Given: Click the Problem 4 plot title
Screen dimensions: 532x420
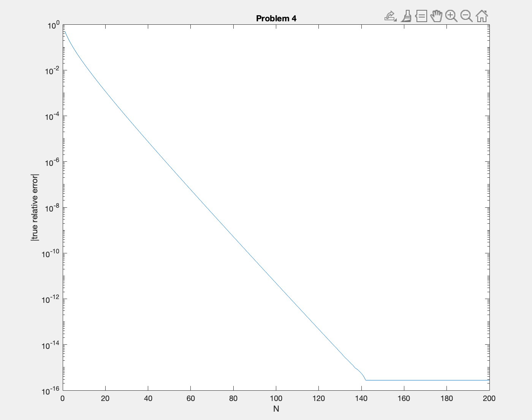Looking at the screenshot, I should 277,17.
